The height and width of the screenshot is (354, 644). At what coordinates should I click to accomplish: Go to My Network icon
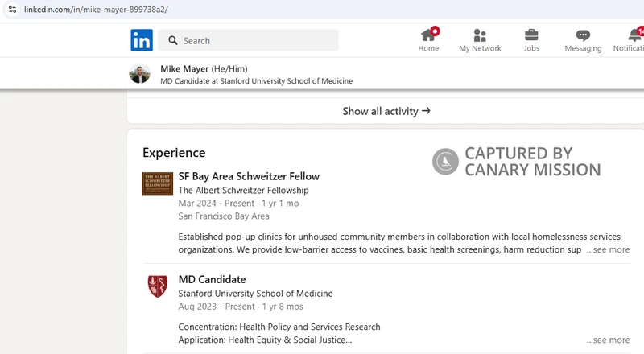click(480, 35)
